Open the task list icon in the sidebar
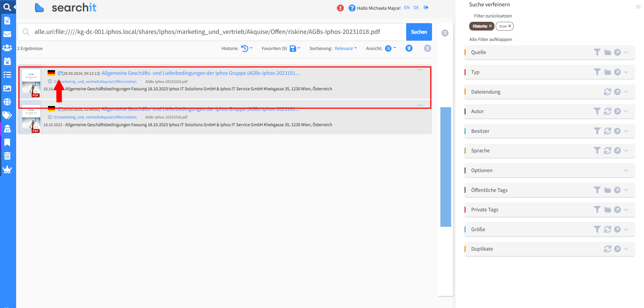The height and width of the screenshot is (308, 644). [7, 74]
